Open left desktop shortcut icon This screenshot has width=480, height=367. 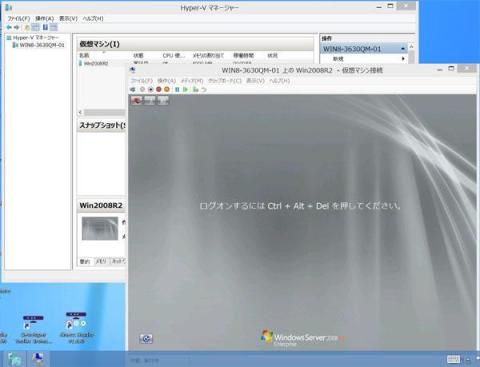[33, 328]
